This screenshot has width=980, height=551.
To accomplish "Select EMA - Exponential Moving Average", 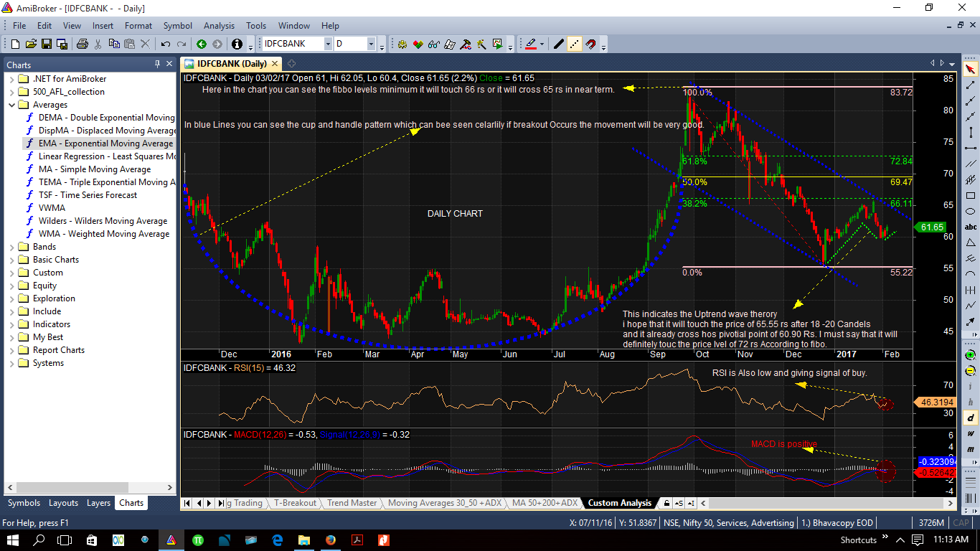I will coord(105,143).
